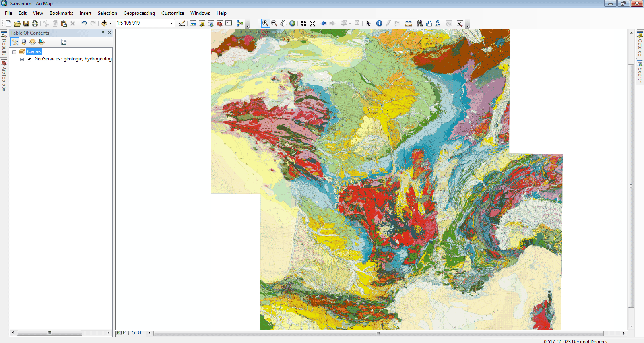Click the Add Data button

[104, 23]
